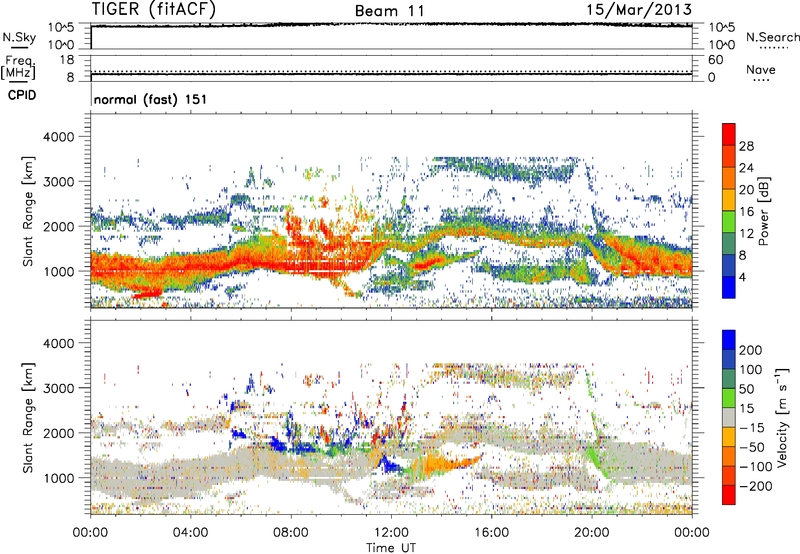
Task: Click the Slant Range label of power panel
Action: (28, 211)
